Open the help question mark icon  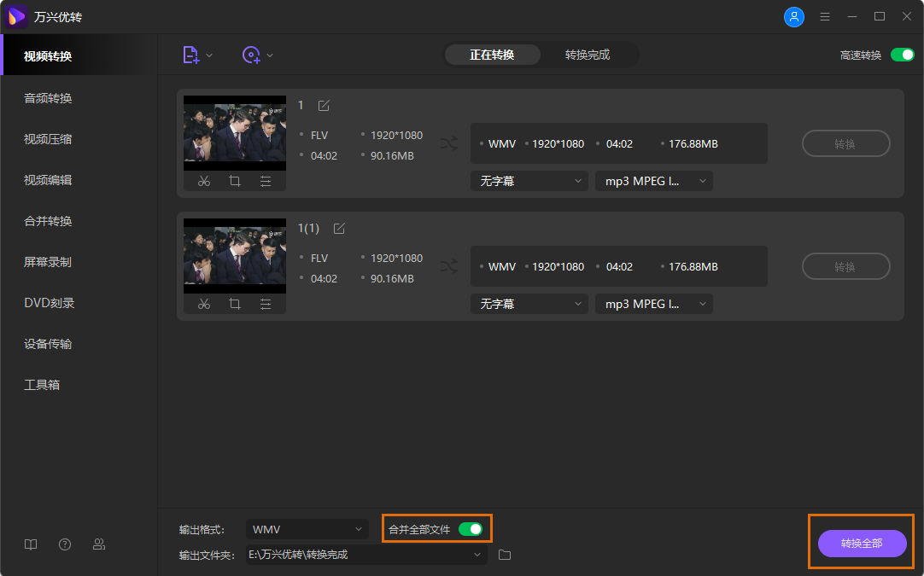click(x=65, y=544)
